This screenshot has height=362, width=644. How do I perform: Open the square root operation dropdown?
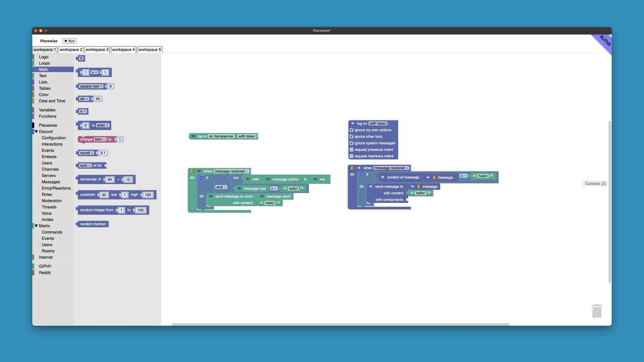[x=91, y=86]
